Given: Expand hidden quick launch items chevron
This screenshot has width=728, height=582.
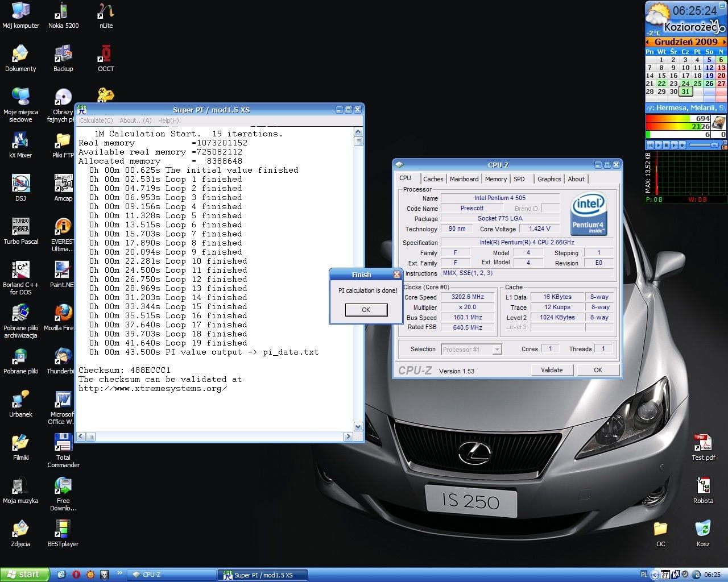Looking at the screenshot, I should 120,573.
